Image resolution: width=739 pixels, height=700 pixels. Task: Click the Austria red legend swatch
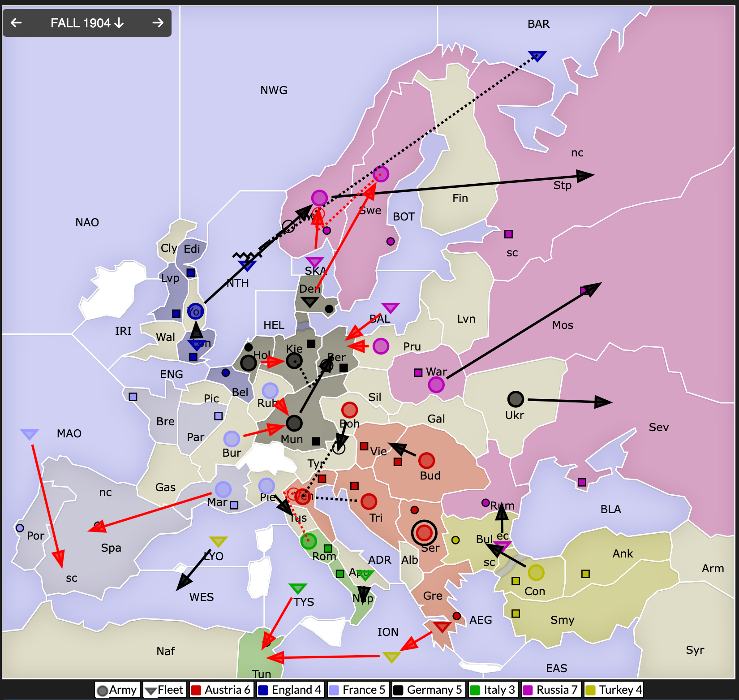point(196,690)
